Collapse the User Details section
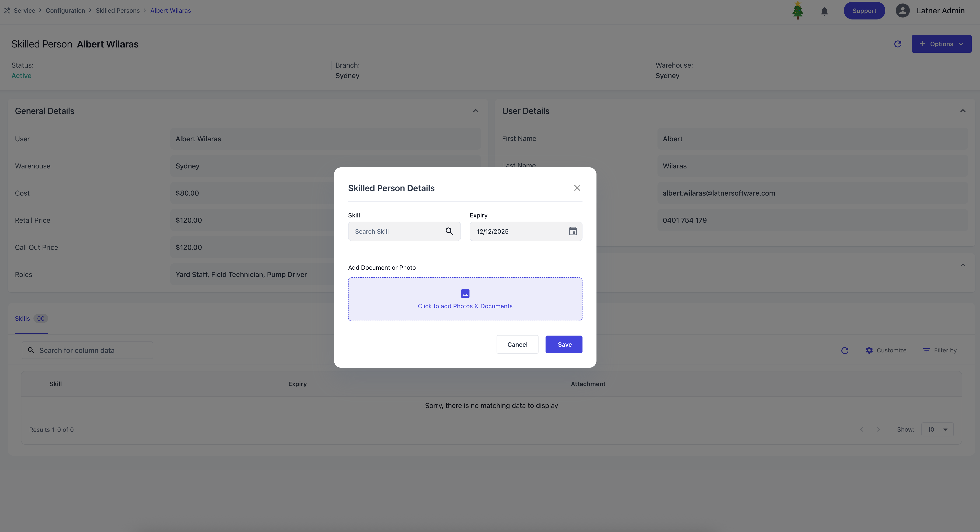The width and height of the screenshot is (980, 532). pos(963,111)
